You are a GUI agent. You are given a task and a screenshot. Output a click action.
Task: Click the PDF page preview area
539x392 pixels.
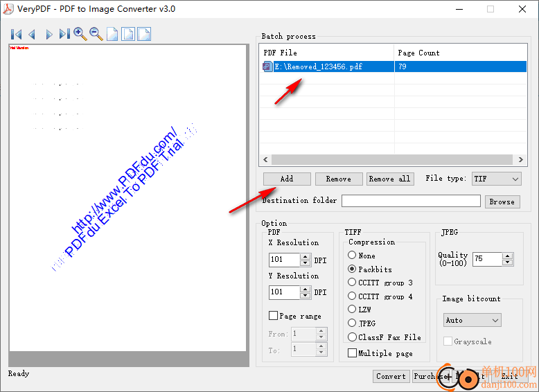[x=127, y=198]
